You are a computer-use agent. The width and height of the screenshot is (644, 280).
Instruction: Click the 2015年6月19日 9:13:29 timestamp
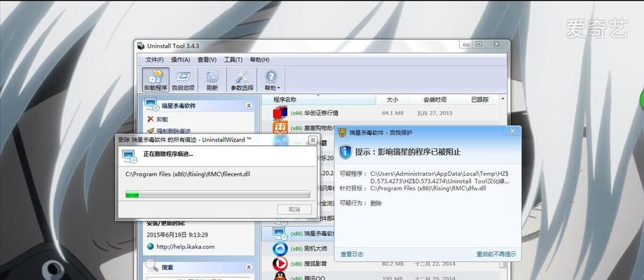[177, 234]
